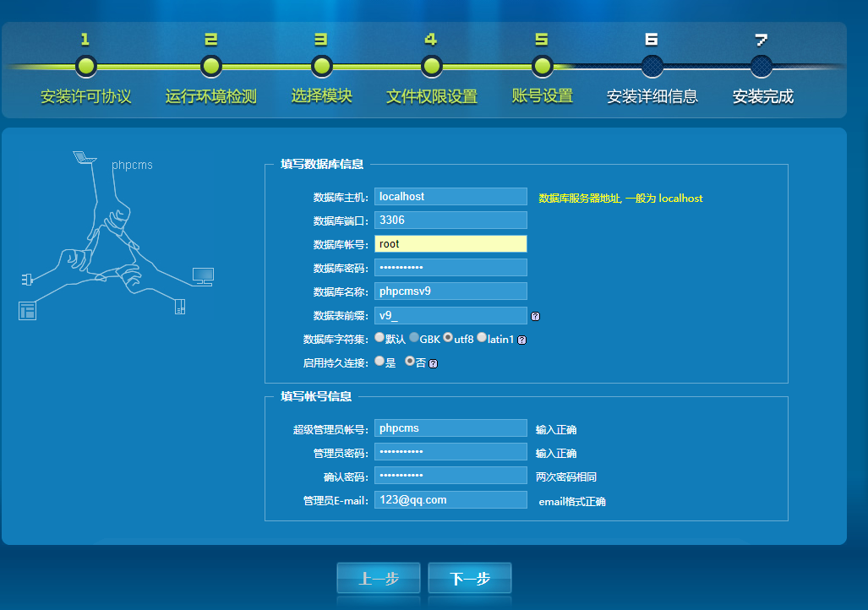Select the GBK character set radio button
Screen dimensions: 868x610
point(415,337)
